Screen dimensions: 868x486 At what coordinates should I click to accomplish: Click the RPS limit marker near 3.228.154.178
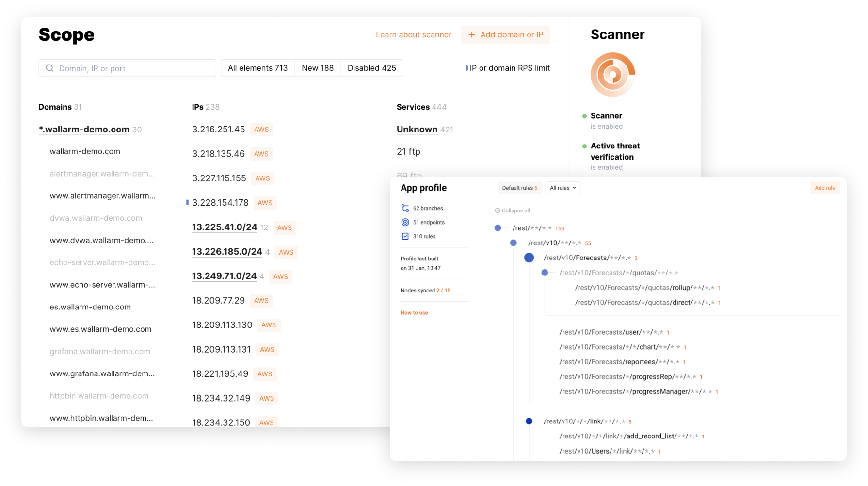click(x=187, y=203)
